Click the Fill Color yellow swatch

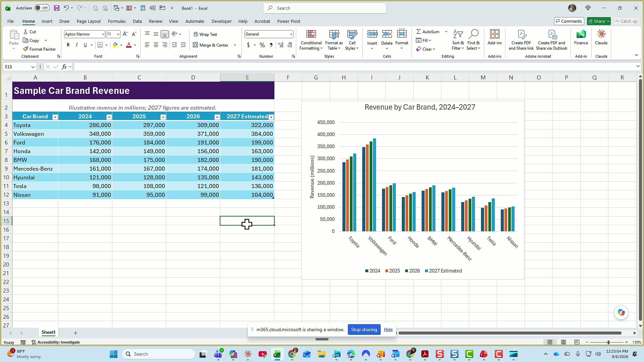[115, 45]
